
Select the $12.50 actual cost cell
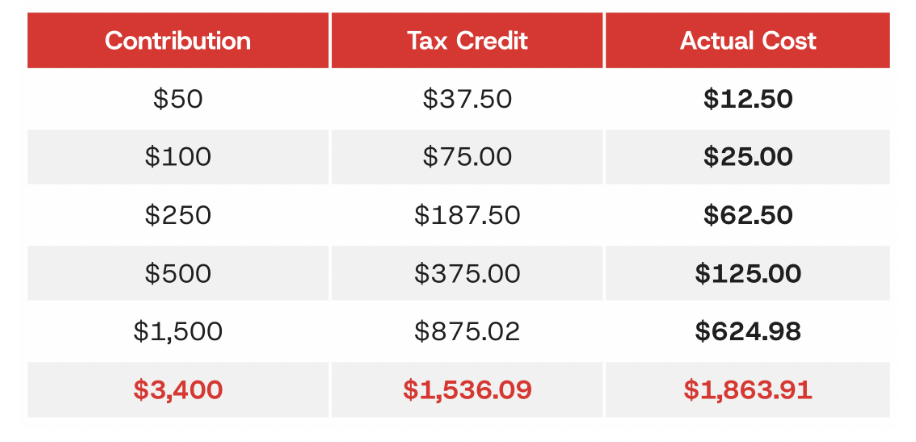point(748,99)
